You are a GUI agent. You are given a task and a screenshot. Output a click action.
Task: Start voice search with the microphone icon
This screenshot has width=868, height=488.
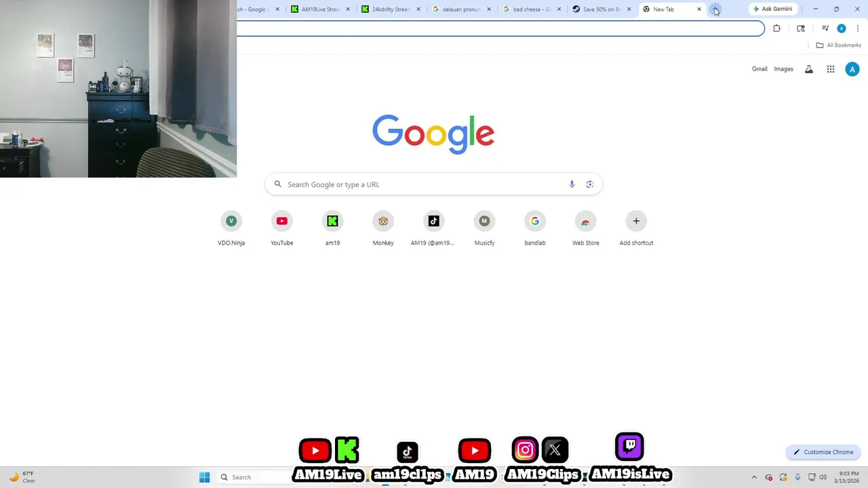(572, 184)
